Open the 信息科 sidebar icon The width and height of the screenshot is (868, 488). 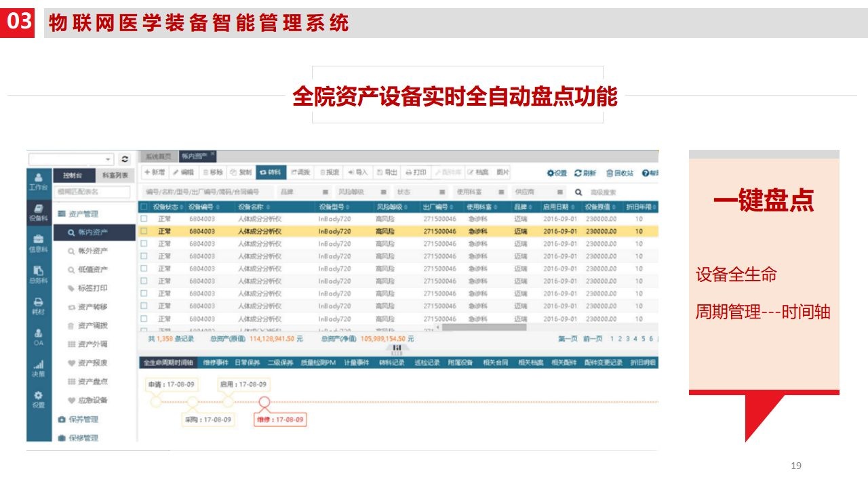39,243
